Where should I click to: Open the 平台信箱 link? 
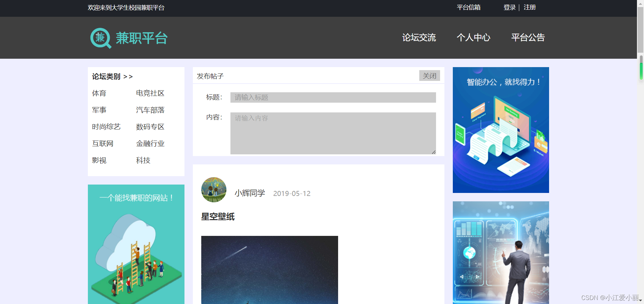point(469,7)
